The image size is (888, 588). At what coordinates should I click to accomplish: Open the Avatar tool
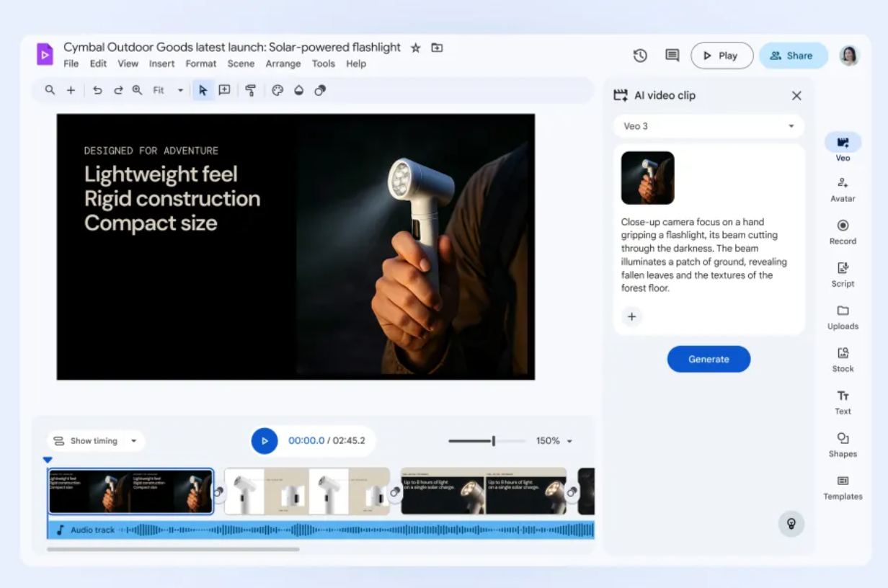(843, 190)
